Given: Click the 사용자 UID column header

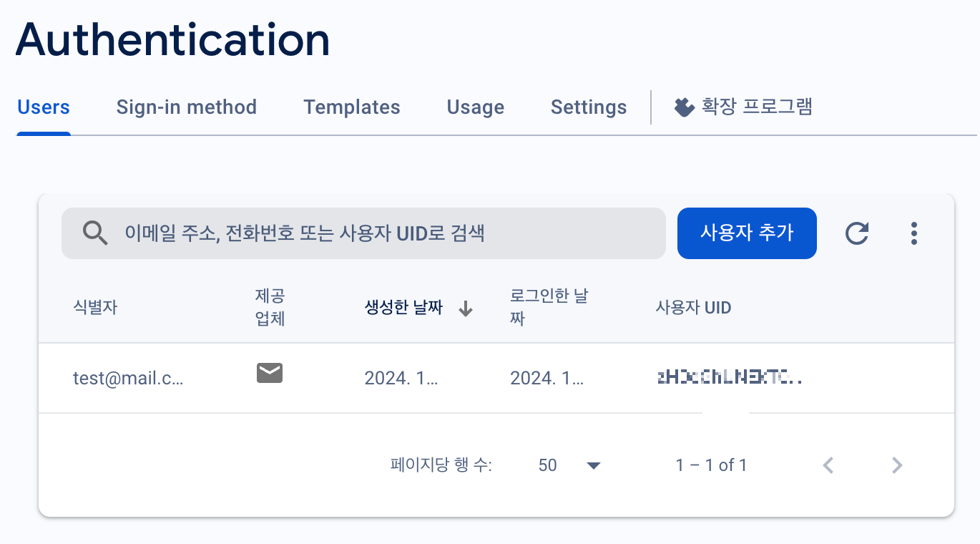Looking at the screenshot, I should [693, 308].
